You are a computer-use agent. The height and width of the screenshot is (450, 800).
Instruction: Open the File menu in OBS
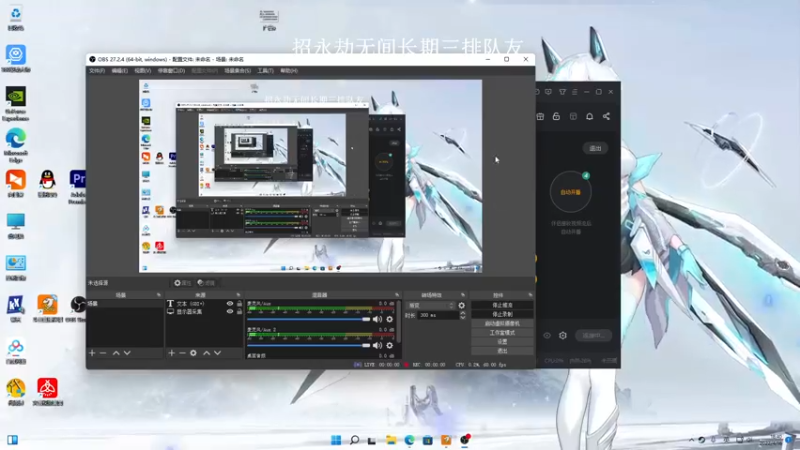coord(97,71)
